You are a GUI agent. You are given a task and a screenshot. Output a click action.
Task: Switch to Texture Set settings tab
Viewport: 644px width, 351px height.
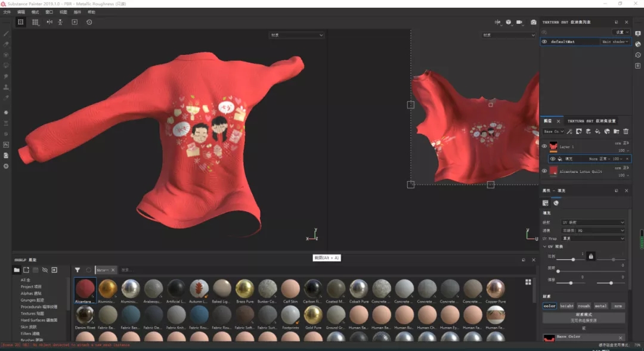pos(592,121)
